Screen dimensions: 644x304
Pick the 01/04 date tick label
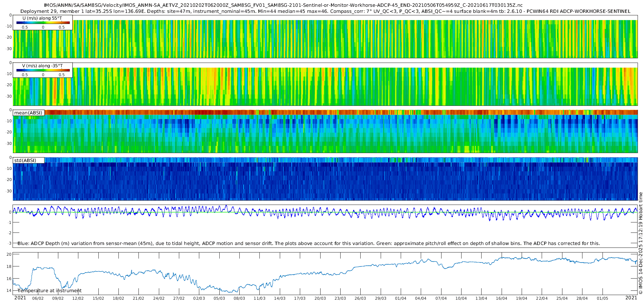coord(401,298)
